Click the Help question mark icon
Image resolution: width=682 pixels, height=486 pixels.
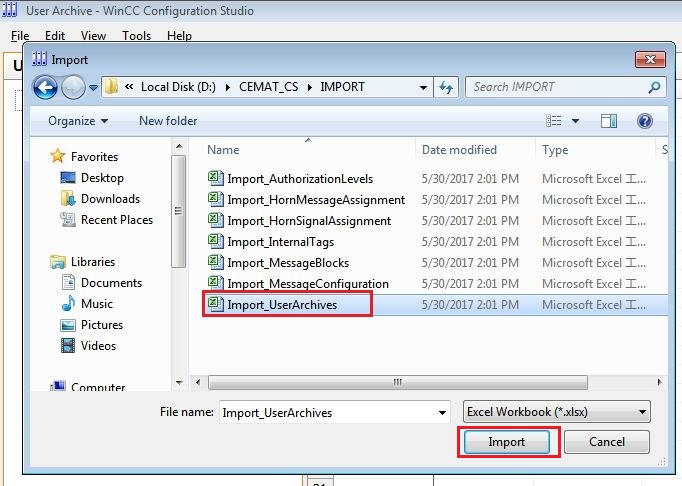[x=645, y=121]
